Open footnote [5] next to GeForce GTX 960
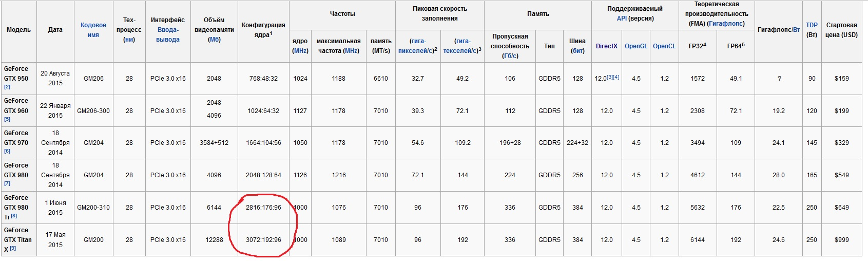This screenshot has height=261, width=868. [7, 119]
